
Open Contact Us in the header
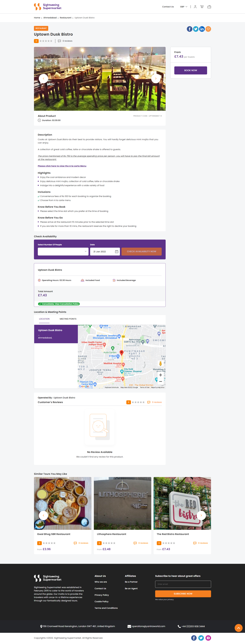168,7
